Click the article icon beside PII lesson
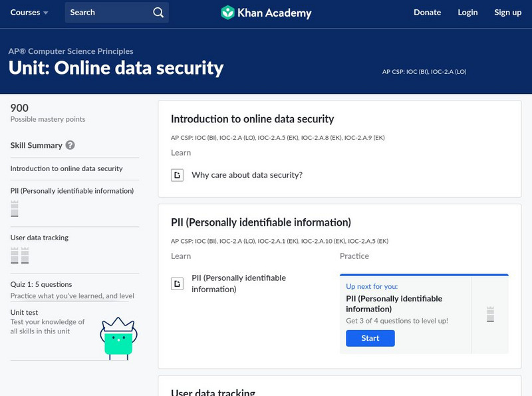 point(177,284)
